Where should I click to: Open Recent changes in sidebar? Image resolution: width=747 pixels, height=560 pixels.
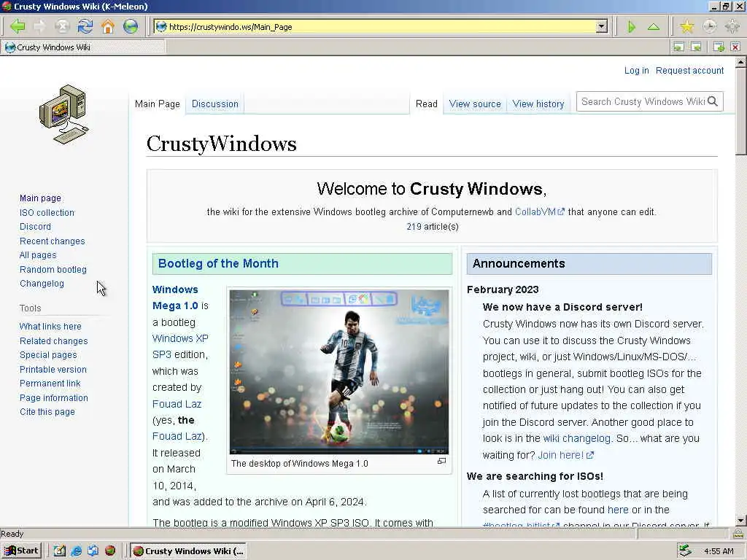tap(52, 241)
